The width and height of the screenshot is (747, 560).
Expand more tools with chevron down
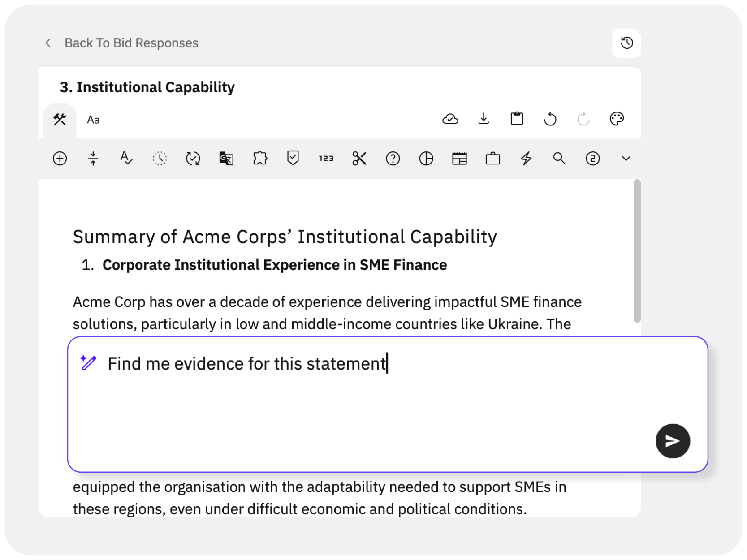pos(626,159)
